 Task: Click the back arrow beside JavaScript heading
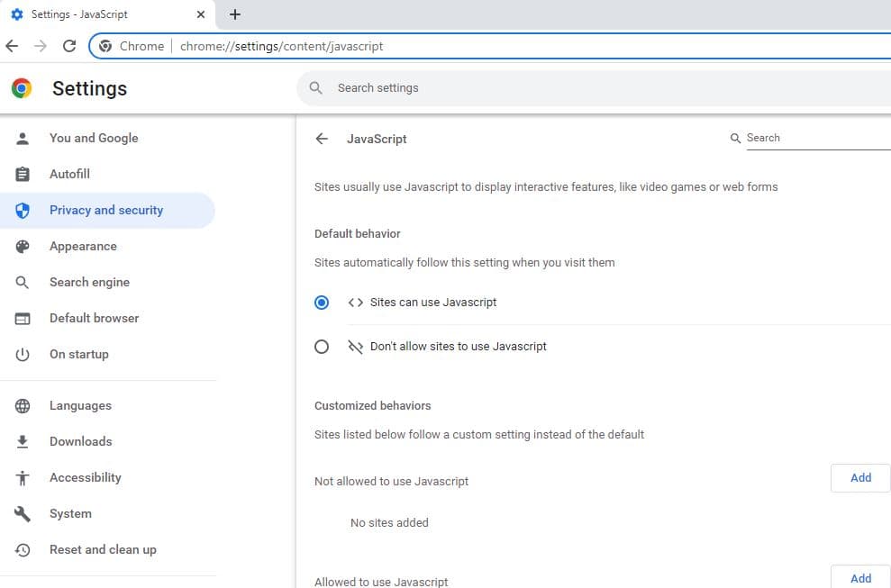[x=322, y=139]
